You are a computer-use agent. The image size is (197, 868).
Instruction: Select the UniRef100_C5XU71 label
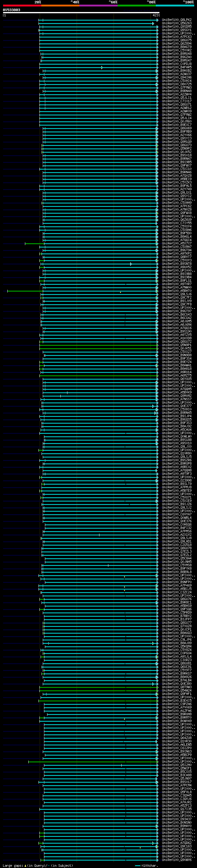177,497
